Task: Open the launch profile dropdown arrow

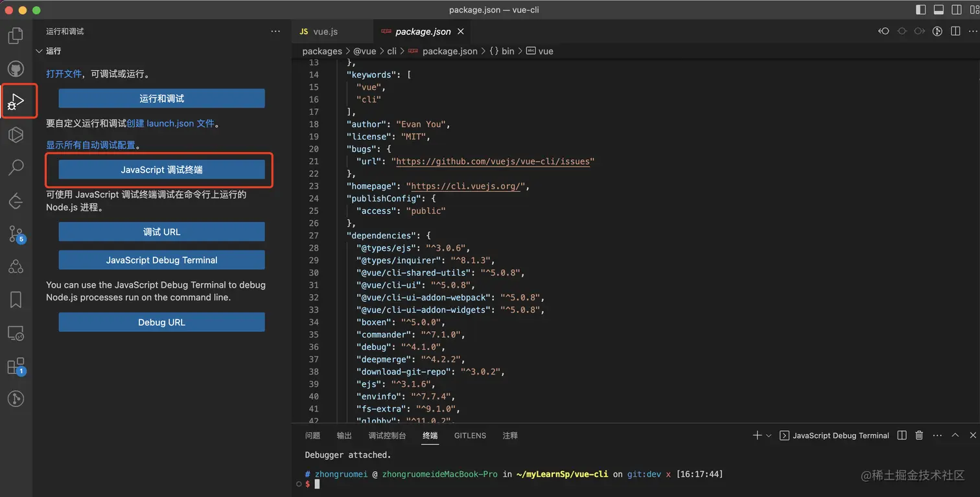Action: point(769,435)
